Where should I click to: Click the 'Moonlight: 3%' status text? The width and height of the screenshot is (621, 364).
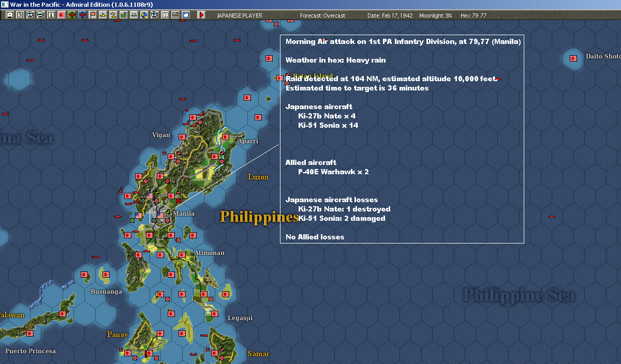pos(436,16)
